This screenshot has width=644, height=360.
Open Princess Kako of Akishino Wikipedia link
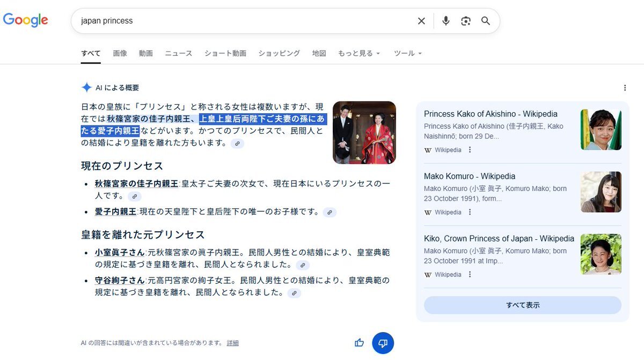(491, 114)
